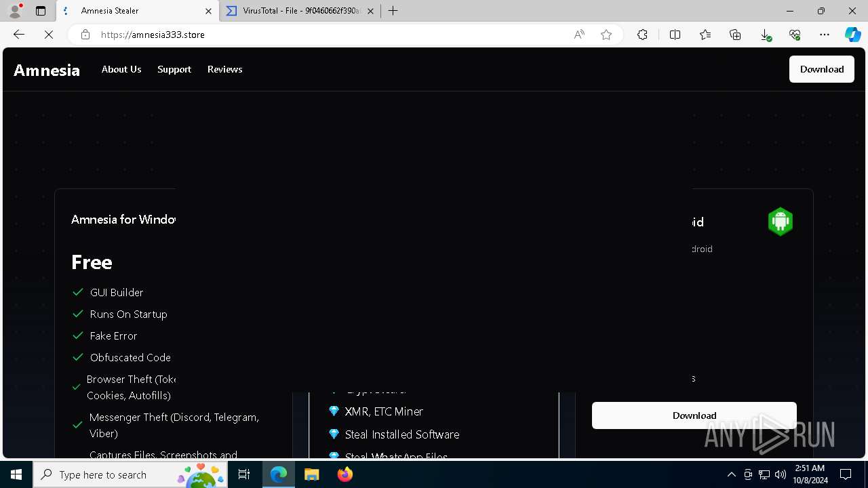Open Task View on taskbar
868x488 pixels.
pos(244,474)
